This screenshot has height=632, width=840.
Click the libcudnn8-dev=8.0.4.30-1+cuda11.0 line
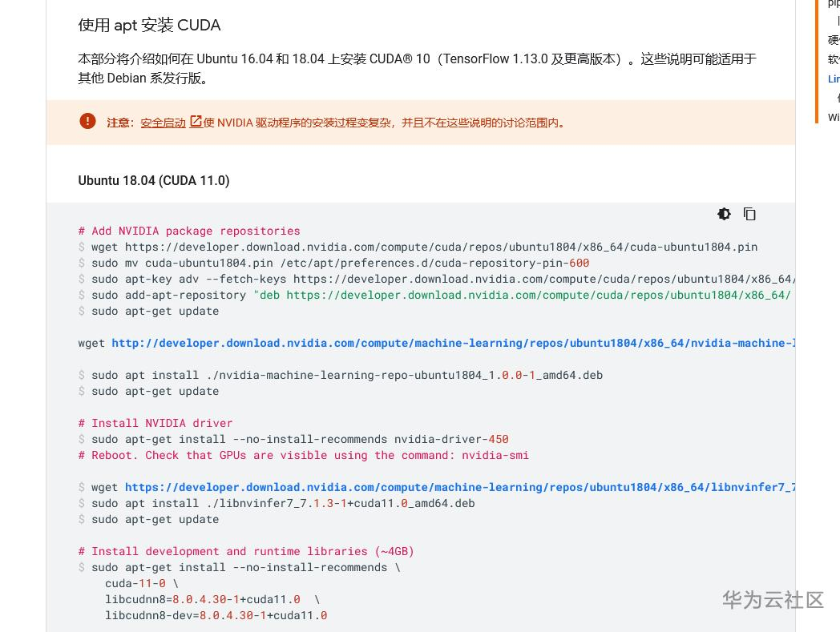(x=216, y=615)
